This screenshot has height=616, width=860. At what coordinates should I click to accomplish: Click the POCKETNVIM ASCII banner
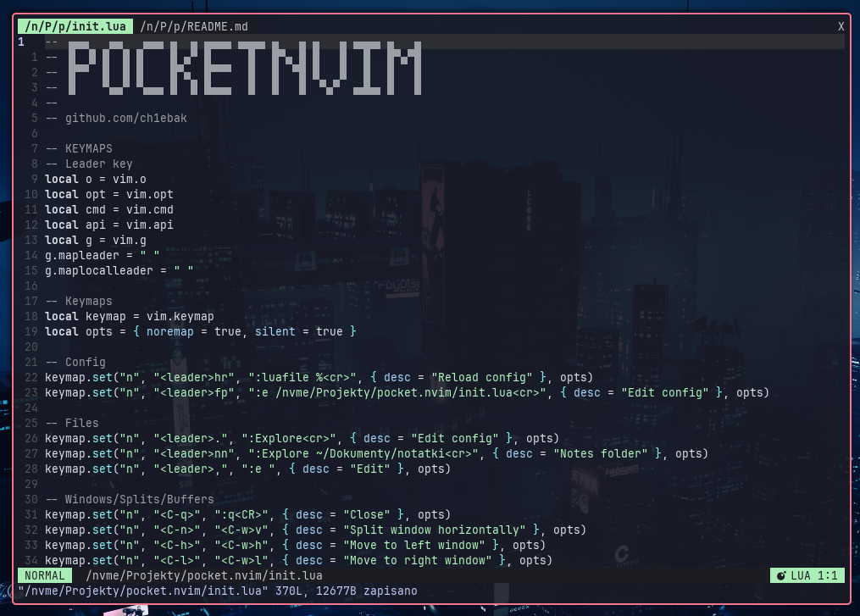245,69
